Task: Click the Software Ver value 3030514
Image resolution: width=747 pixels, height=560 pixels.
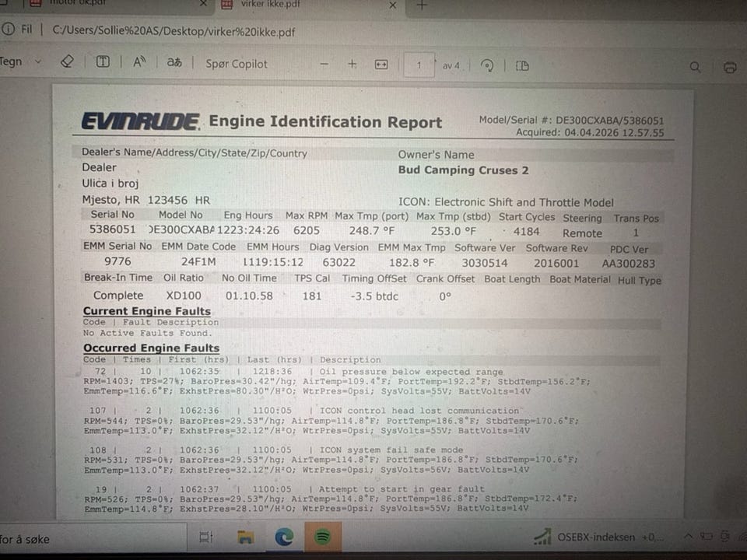Action: 485,263
